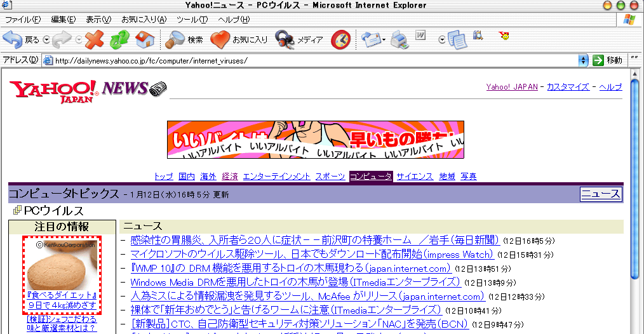Switch to the 写真 category
Viewport: 644px width, 334px height.
click(469, 177)
